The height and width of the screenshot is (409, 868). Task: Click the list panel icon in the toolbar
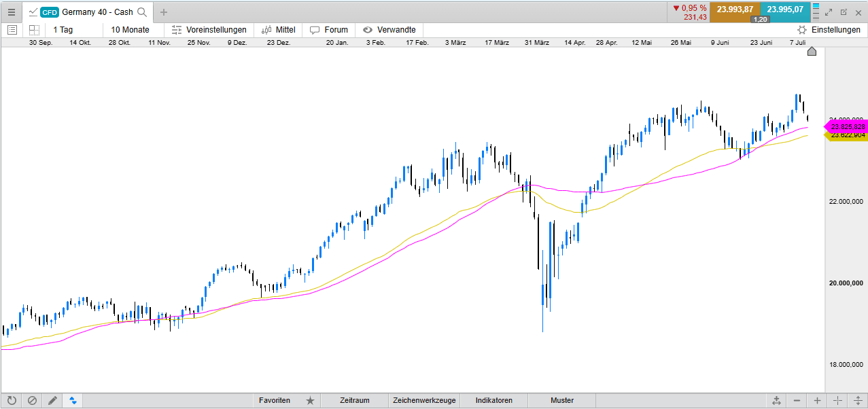(x=12, y=30)
